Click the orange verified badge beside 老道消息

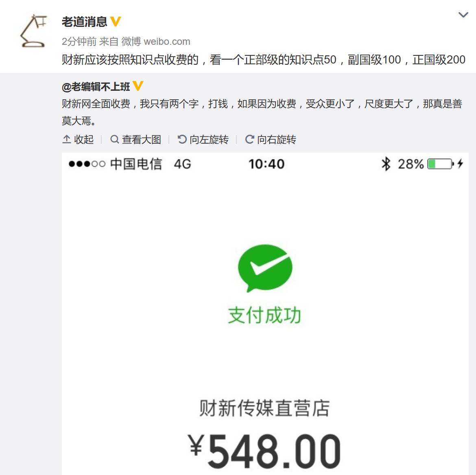(x=116, y=22)
